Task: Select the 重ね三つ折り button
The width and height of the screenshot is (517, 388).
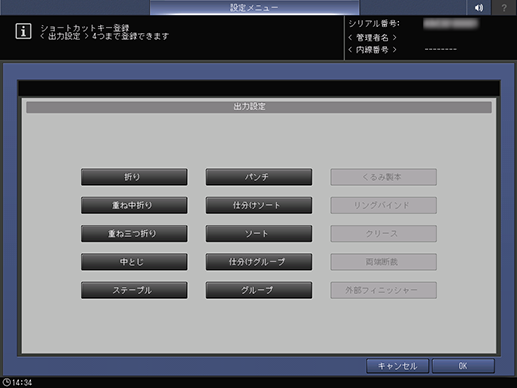Action: coord(134,234)
